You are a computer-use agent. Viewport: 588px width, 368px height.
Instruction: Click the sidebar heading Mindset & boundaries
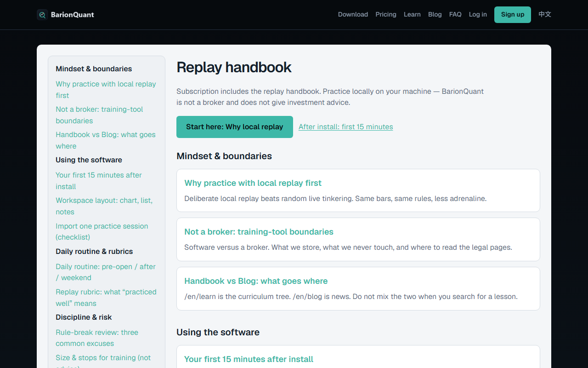point(94,69)
